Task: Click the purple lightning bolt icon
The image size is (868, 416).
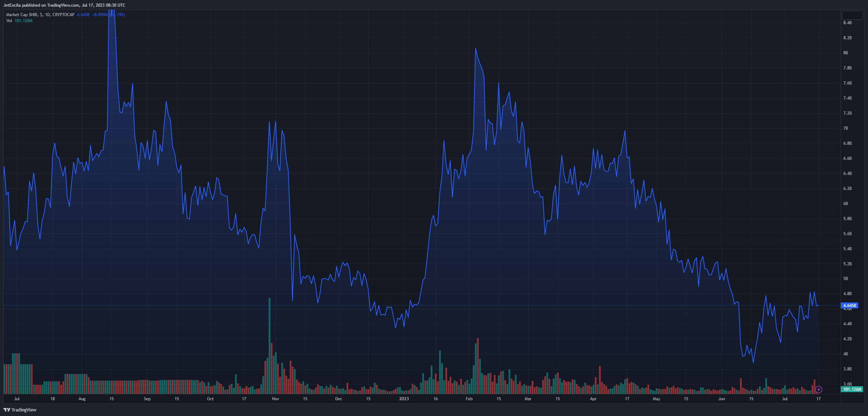Action: (x=819, y=389)
